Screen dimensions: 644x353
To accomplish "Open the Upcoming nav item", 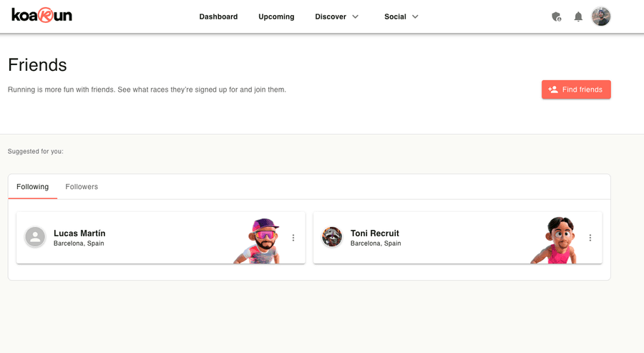I will pyautogui.click(x=276, y=16).
